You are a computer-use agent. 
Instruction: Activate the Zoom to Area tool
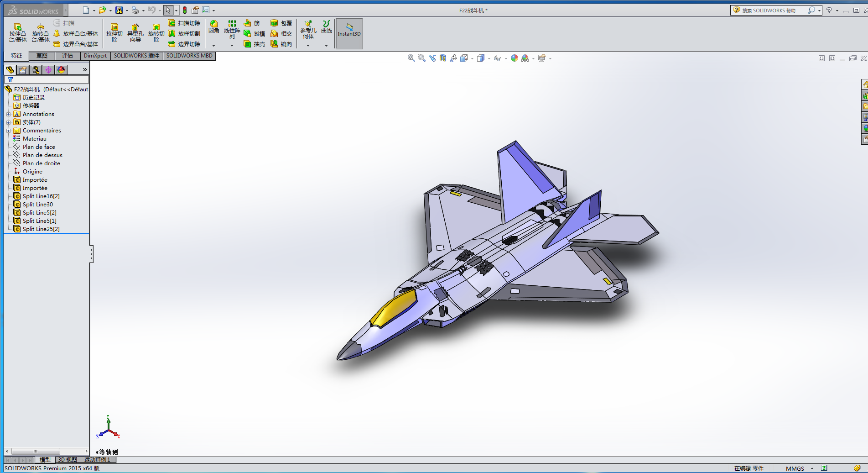pyautogui.click(x=421, y=58)
